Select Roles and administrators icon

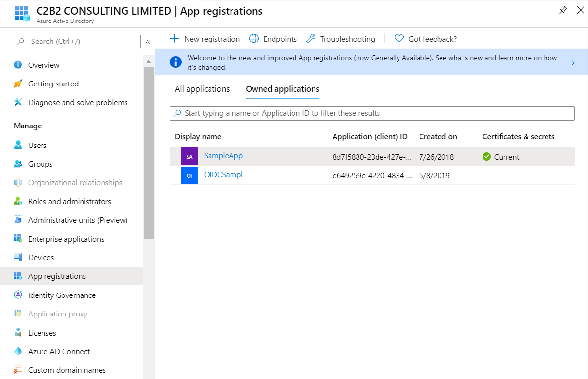(18, 201)
